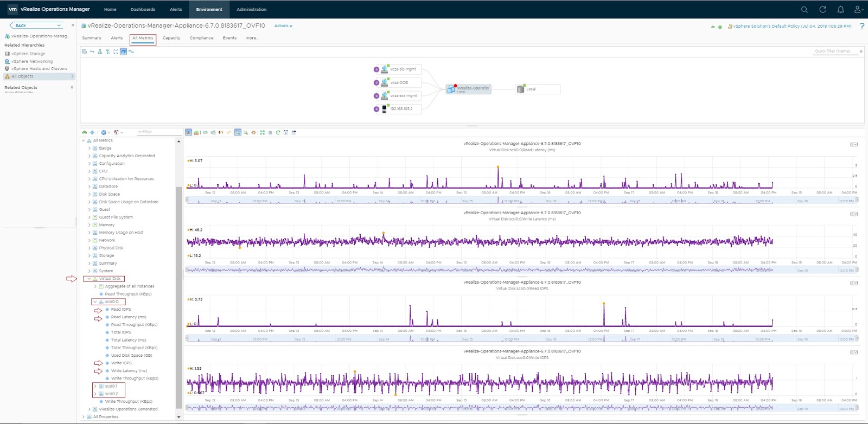Screen dimensions: 868x424
Task: Click the Read Latency chart range navigator
Action: (x=522, y=200)
